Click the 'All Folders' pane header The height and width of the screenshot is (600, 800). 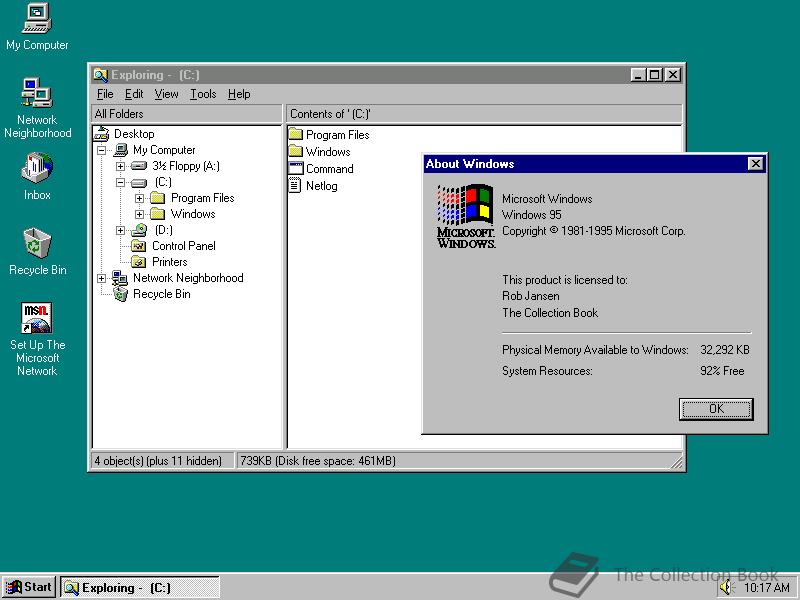pos(186,114)
